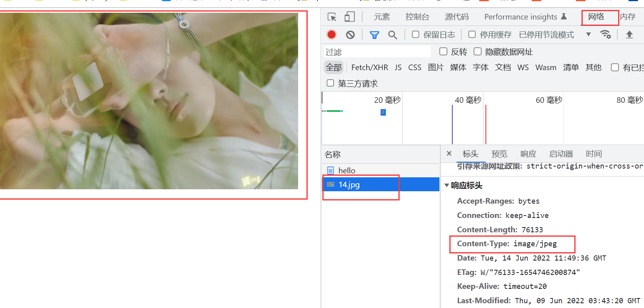Click the ETag header value
Screen dimensions: 644x308
pos(530,273)
